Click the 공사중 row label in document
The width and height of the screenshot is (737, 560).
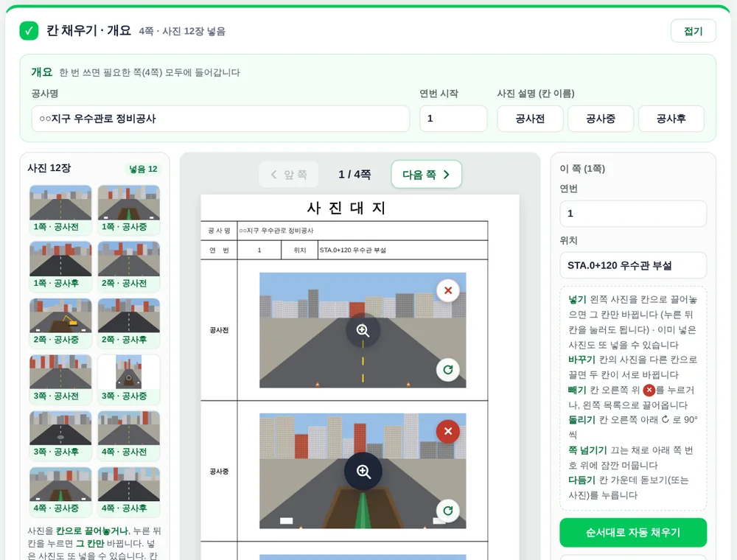(x=219, y=471)
